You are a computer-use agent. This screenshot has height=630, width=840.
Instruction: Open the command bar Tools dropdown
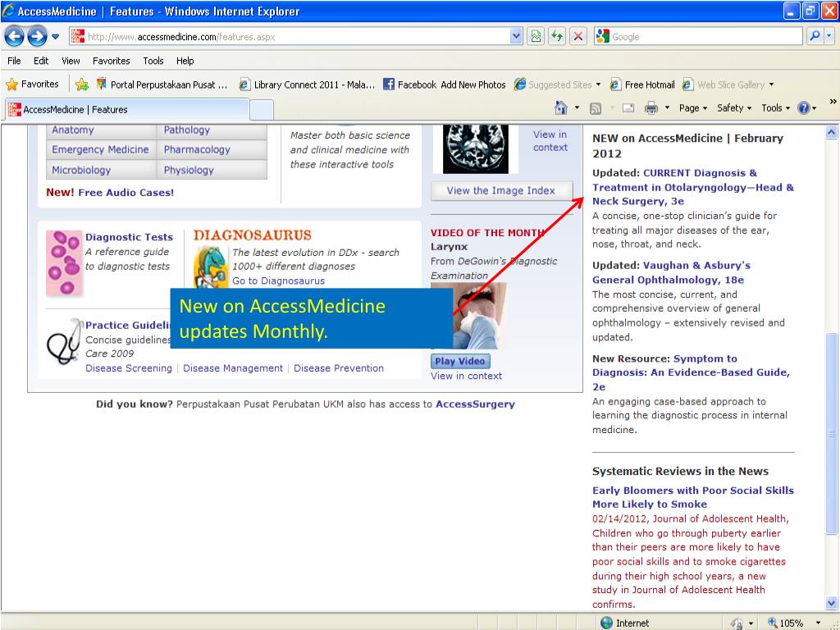click(776, 108)
